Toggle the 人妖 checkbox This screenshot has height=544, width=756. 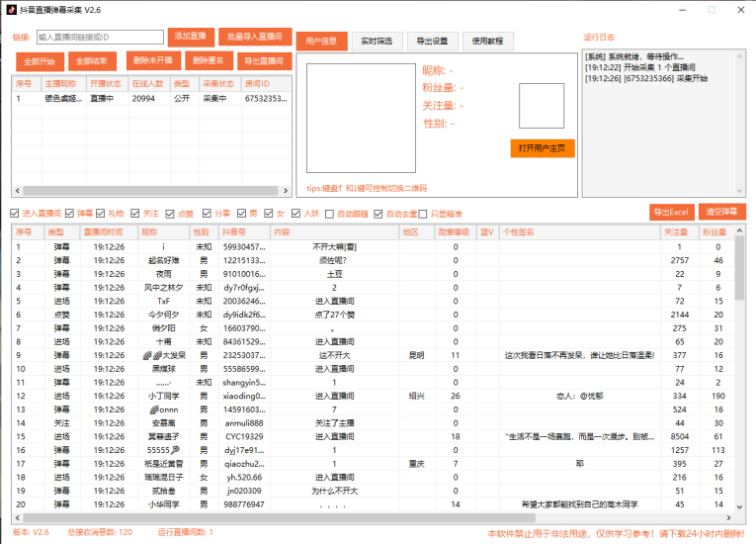pyautogui.click(x=296, y=214)
